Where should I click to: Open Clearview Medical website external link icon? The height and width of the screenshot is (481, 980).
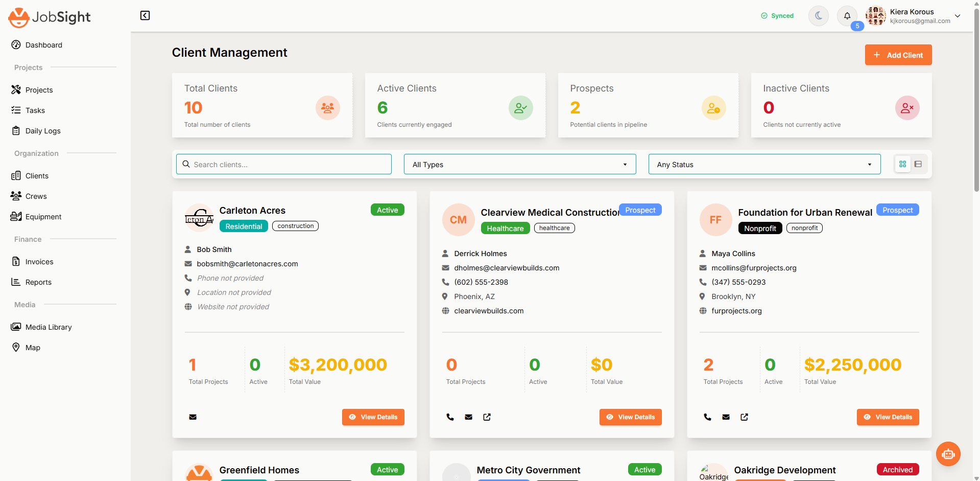click(x=487, y=417)
